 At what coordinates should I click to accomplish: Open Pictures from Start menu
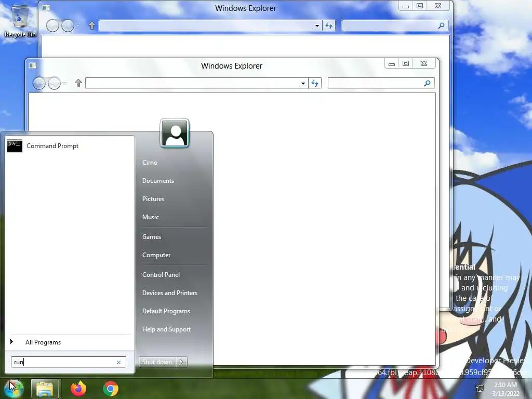153,199
